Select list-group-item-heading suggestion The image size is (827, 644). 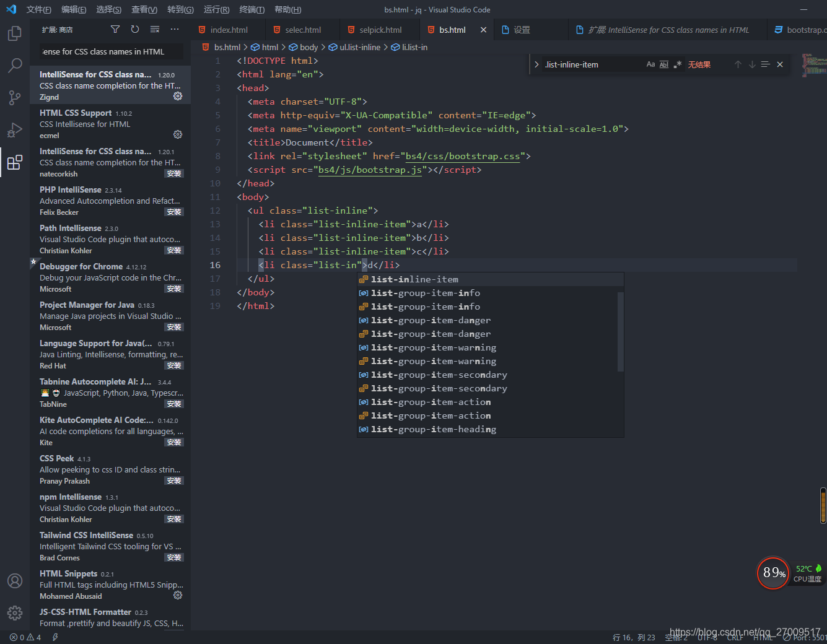point(488,429)
